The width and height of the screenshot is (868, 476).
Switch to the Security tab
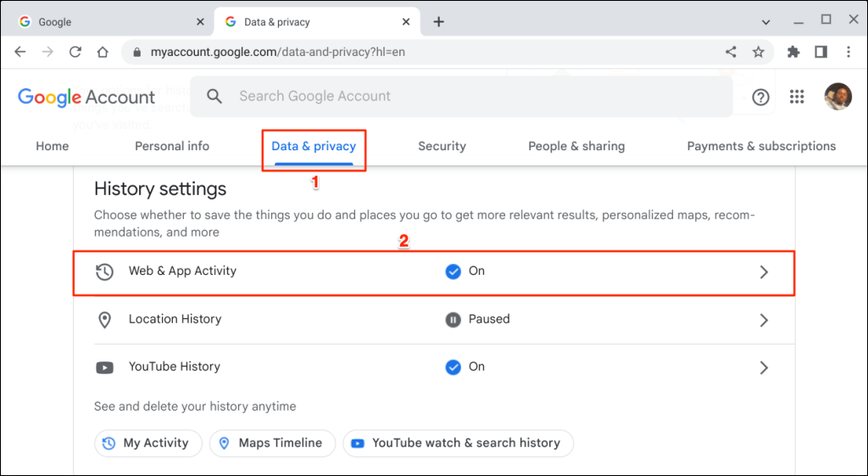click(x=442, y=146)
